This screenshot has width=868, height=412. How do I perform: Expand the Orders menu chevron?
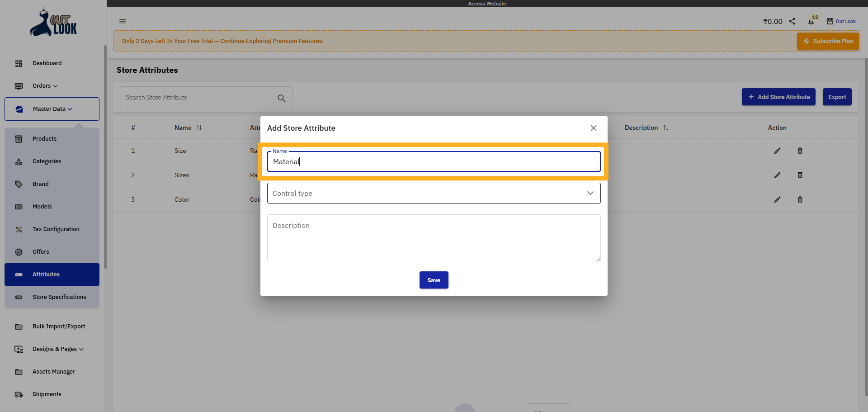tap(55, 86)
